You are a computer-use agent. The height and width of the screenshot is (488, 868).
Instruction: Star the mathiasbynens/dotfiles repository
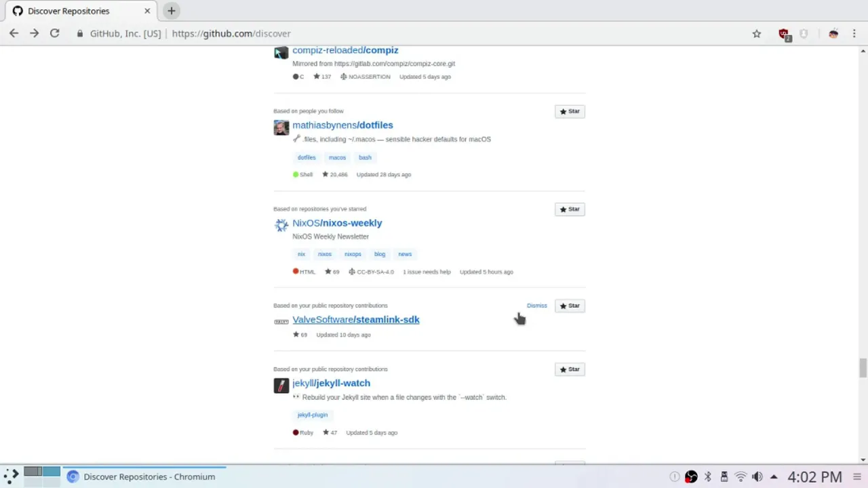[x=570, y=111]
